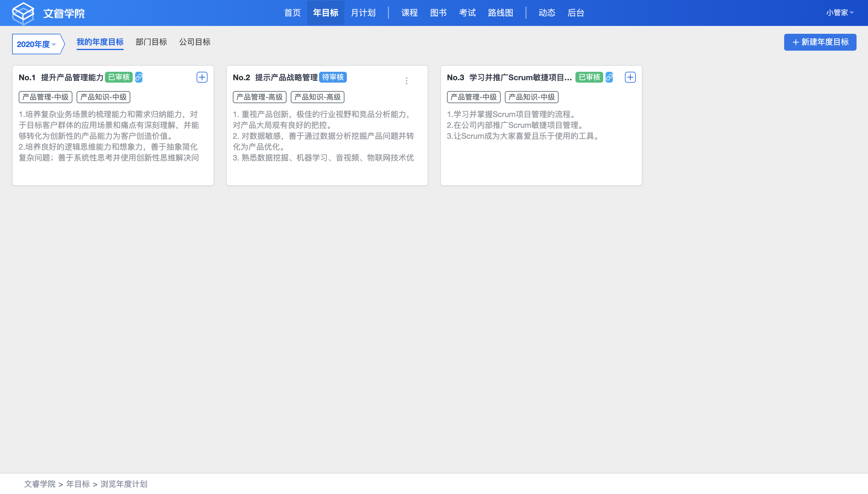Open the 小管家 user dropdown
The width and height of the screenshot is (868, 494).
(839, 13)
